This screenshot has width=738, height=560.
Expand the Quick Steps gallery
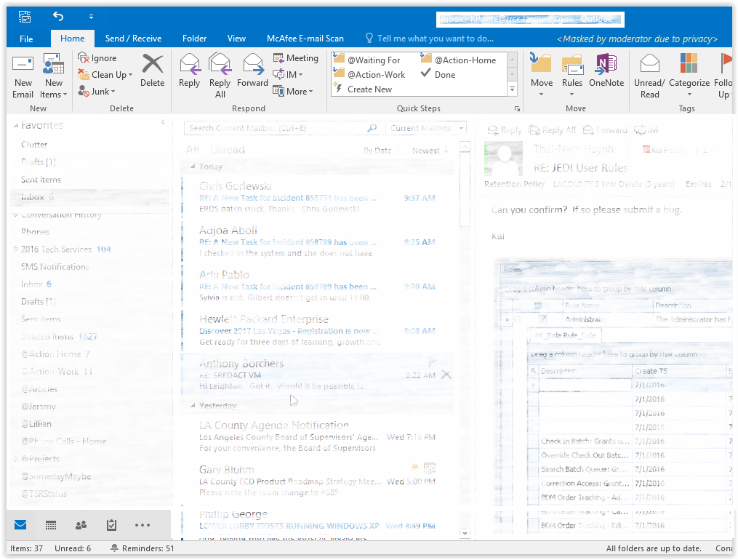point(512,89)
